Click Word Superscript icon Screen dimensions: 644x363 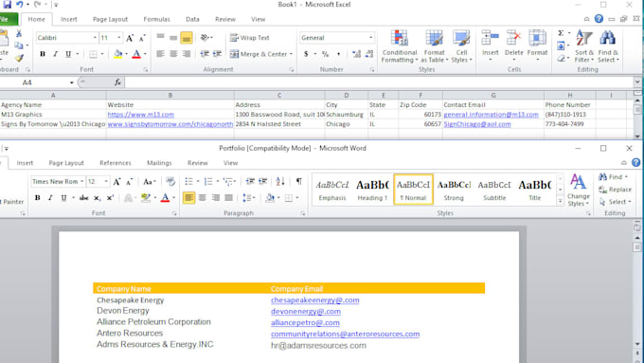tap(110, 198)
